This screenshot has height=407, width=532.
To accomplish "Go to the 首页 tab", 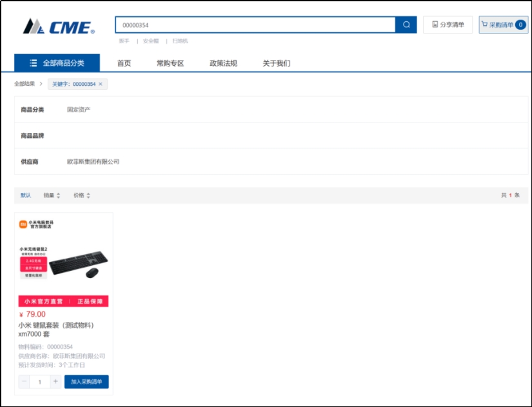I will pos(124,63).
